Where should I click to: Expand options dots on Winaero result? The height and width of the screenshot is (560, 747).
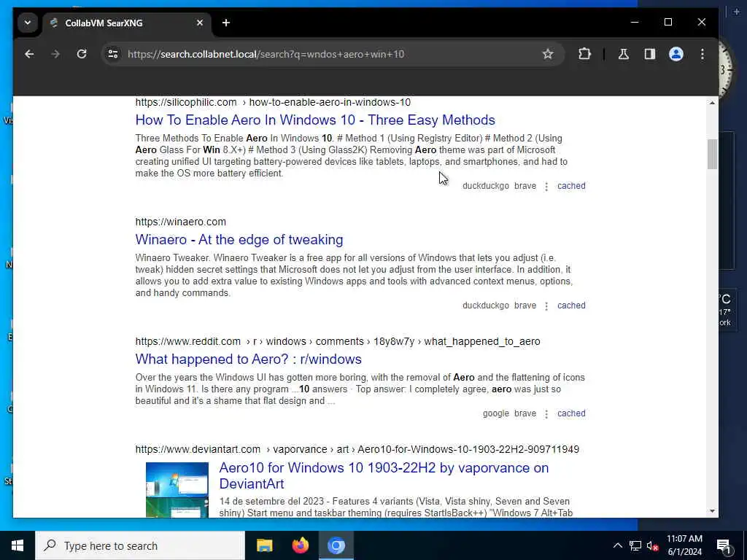546,306
